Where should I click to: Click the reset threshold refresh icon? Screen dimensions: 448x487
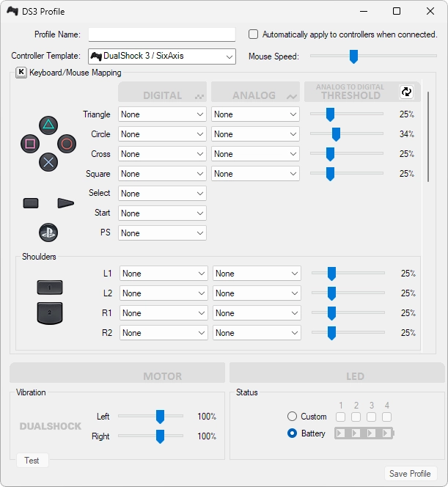click(406, 92)
